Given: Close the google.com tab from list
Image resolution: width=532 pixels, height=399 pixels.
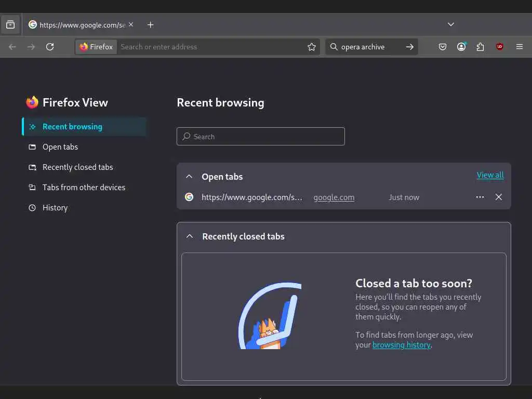Looking at the screenshot, I should [498, 197].
